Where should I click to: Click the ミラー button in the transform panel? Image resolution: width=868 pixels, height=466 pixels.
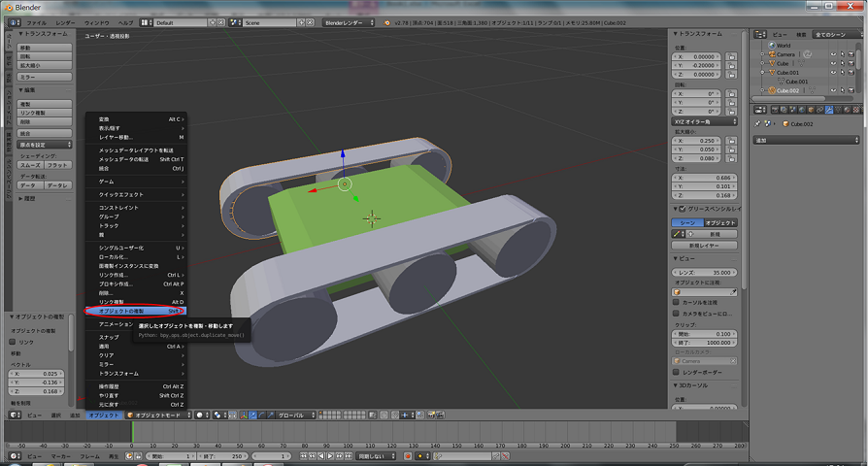click(45, 76)
